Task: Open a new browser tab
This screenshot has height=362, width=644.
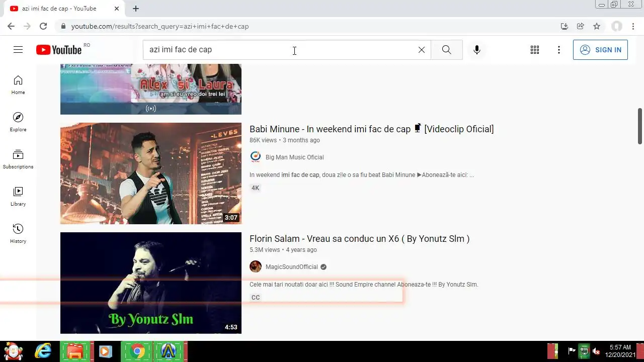Action: (136, 9)
